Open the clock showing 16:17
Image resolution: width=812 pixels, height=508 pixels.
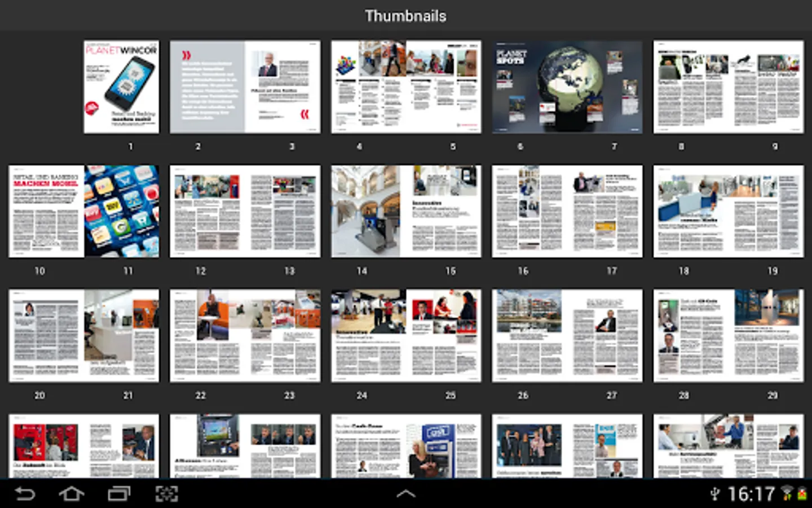[x=751, y=494]
